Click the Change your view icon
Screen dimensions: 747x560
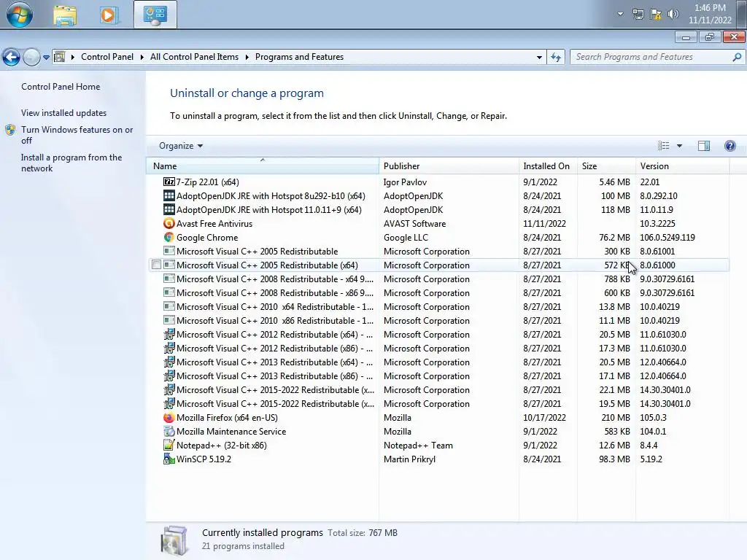(x=663, y=146)
